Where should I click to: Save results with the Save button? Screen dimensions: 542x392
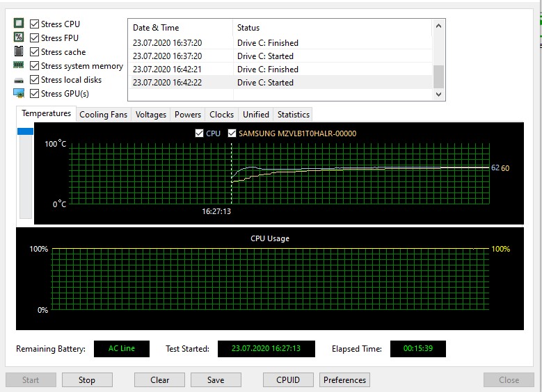pyautogui.click(x=216, y=380)
